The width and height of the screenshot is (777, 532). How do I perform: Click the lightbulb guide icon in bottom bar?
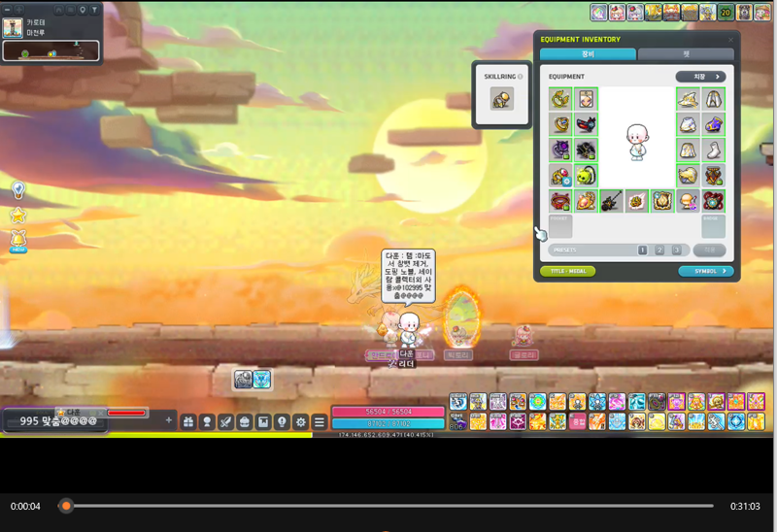(x=282, y=421)
